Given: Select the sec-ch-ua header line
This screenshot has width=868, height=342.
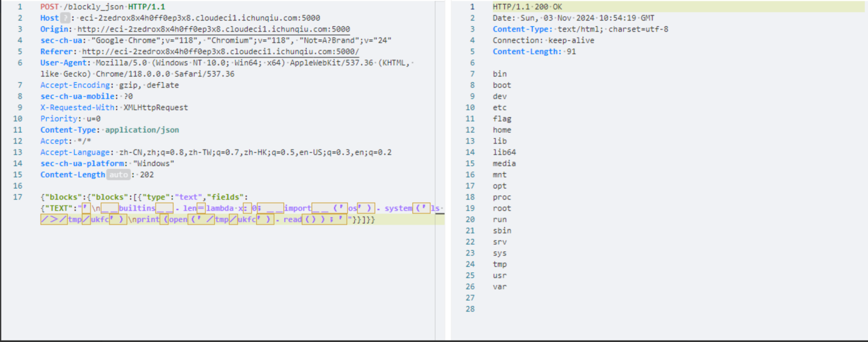Looking at the screenshot, I should tap(216, 40).
